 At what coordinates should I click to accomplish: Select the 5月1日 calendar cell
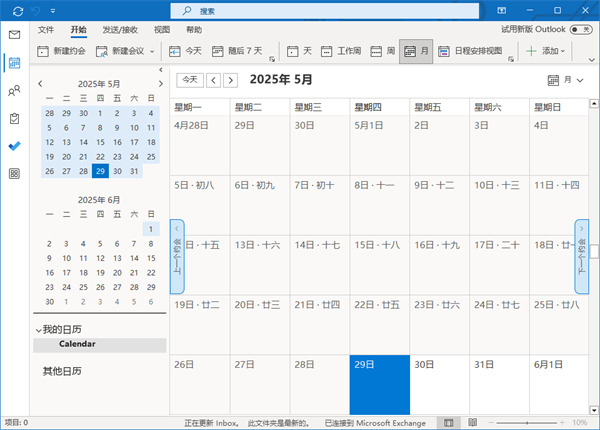pos(380,145)
